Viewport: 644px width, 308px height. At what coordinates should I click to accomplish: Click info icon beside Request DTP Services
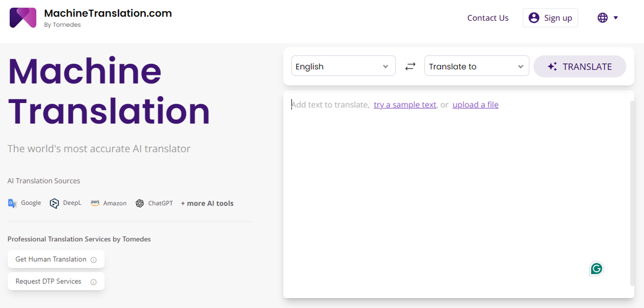93,282
